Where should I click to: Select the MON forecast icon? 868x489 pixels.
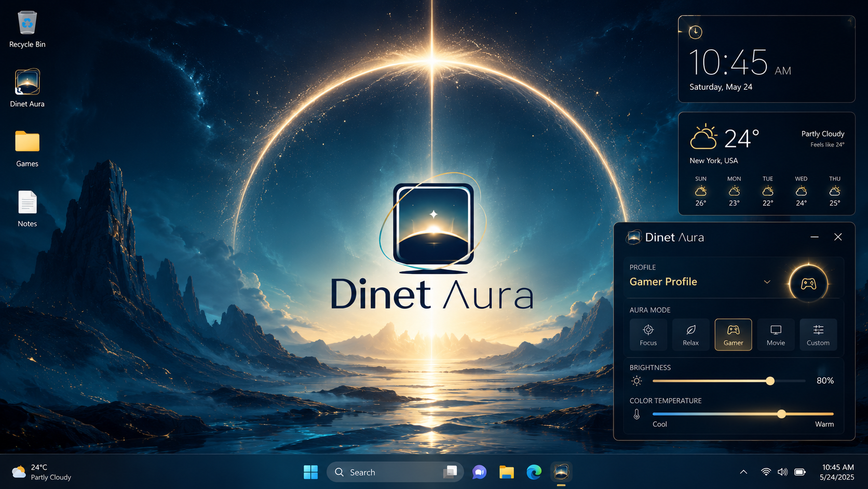(x=734, y=191)
